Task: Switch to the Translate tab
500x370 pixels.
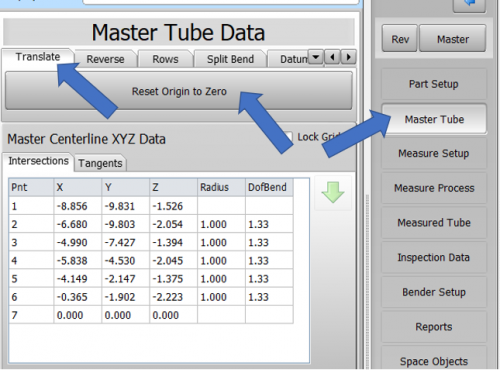Action: [x=38, y=57]
